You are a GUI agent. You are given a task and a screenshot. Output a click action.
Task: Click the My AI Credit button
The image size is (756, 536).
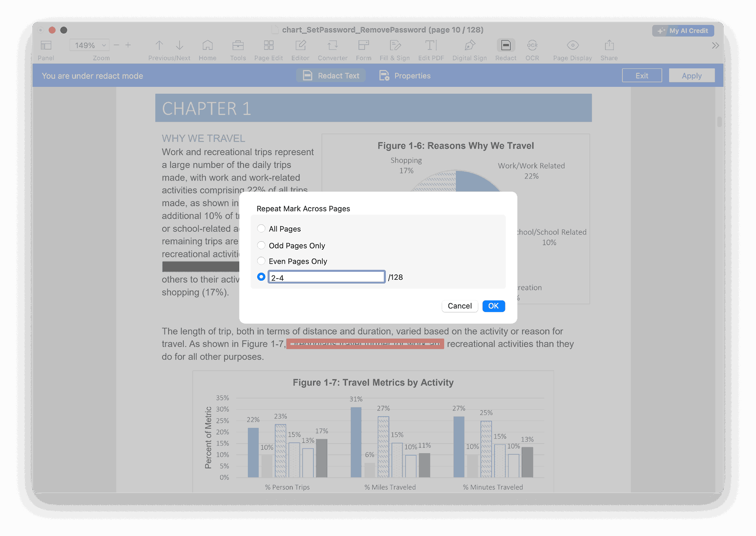[x=683, y=31]
